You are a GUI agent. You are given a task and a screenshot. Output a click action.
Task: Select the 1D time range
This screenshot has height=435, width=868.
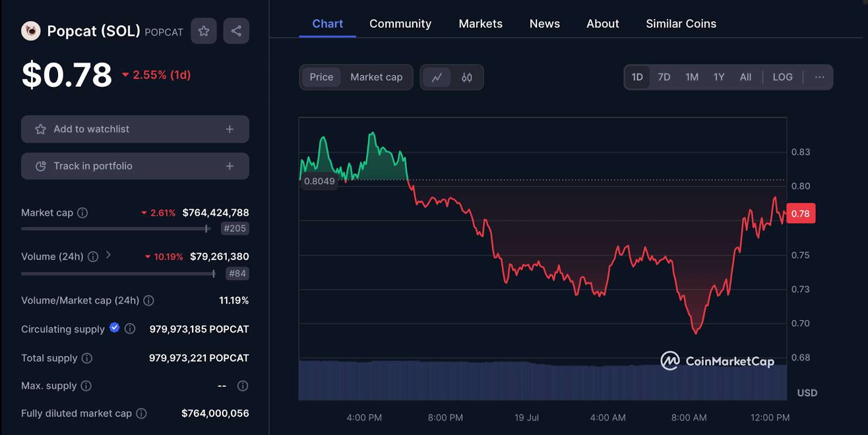pyautogui.click(x=637, y=77)
